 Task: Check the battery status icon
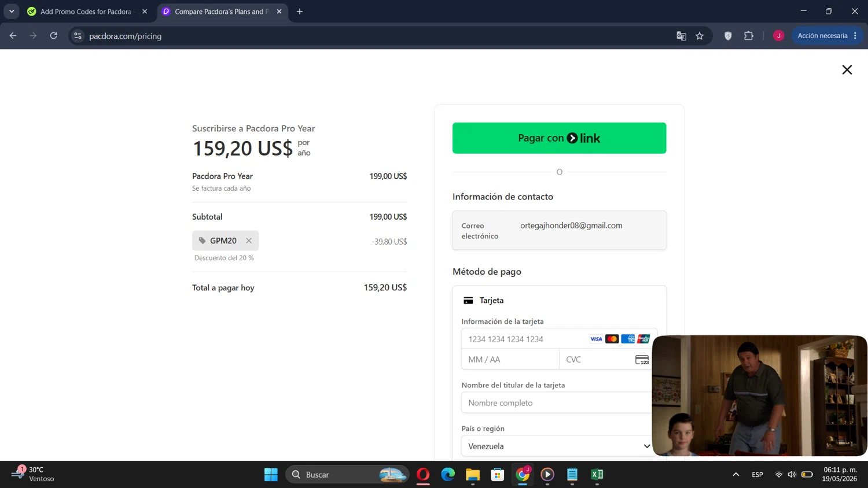tap(807, 475)
